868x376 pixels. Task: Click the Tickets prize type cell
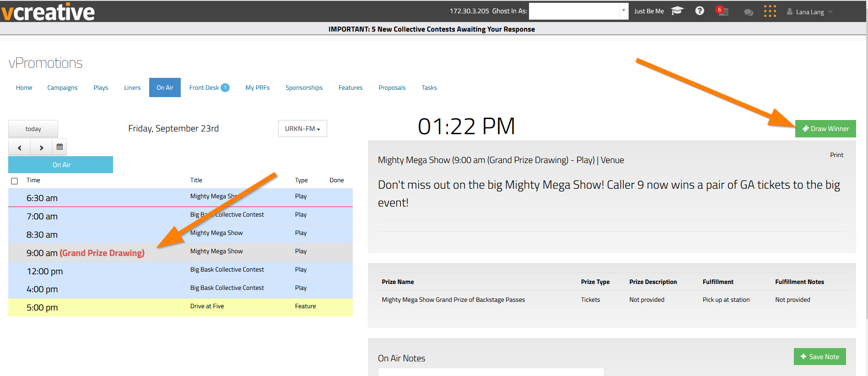590,300
